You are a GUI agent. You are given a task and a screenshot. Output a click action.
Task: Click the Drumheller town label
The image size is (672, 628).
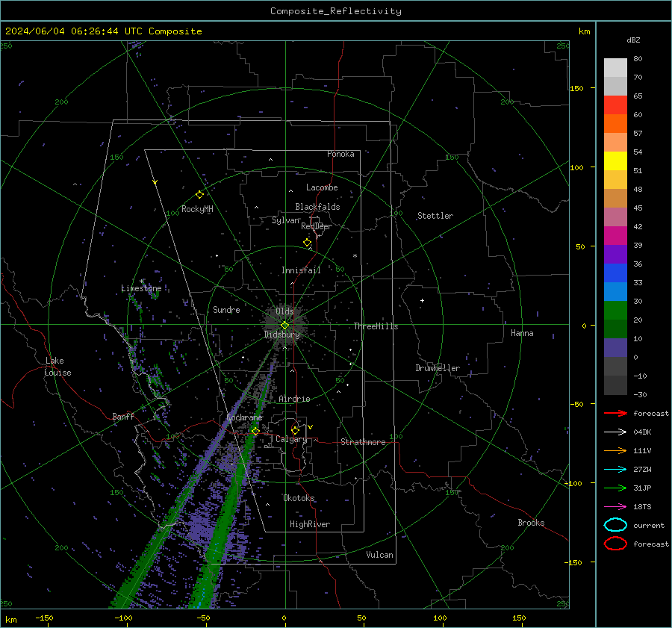(438, 368)
